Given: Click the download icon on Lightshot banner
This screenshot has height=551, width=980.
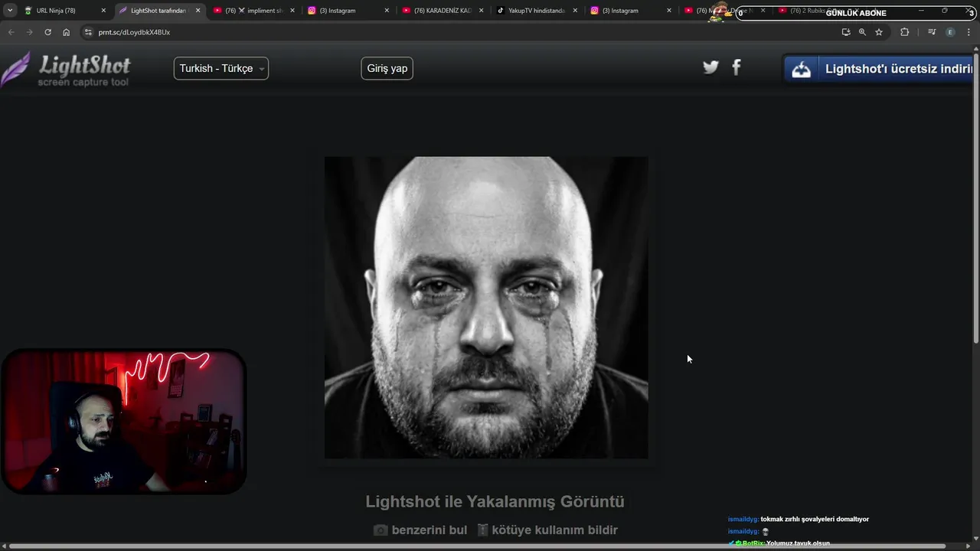Looking at the screenshot, I should [x=801, y=69].
